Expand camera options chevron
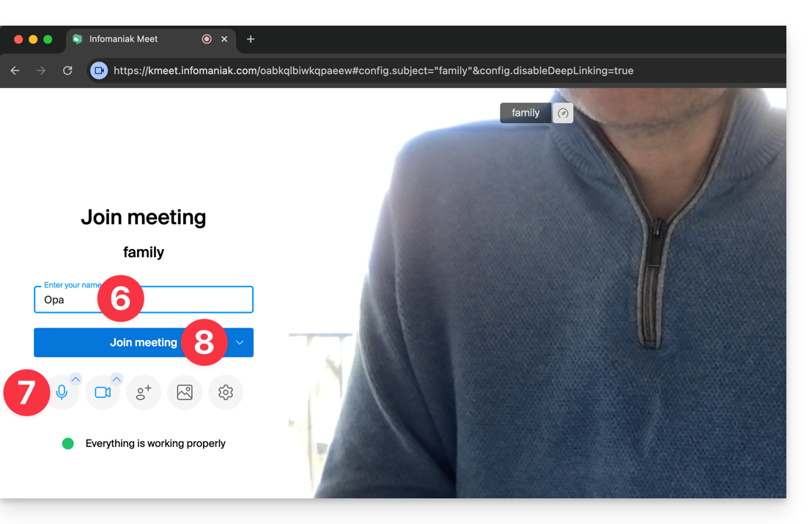The height and width of the screenshot is (524, 812). [x=117, y=380]
